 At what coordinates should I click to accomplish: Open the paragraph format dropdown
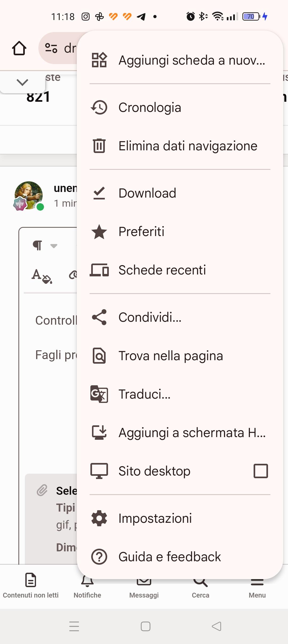tap(44, 245)
